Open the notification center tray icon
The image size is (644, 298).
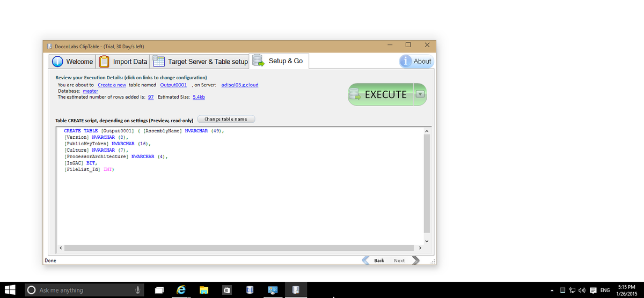594,290
